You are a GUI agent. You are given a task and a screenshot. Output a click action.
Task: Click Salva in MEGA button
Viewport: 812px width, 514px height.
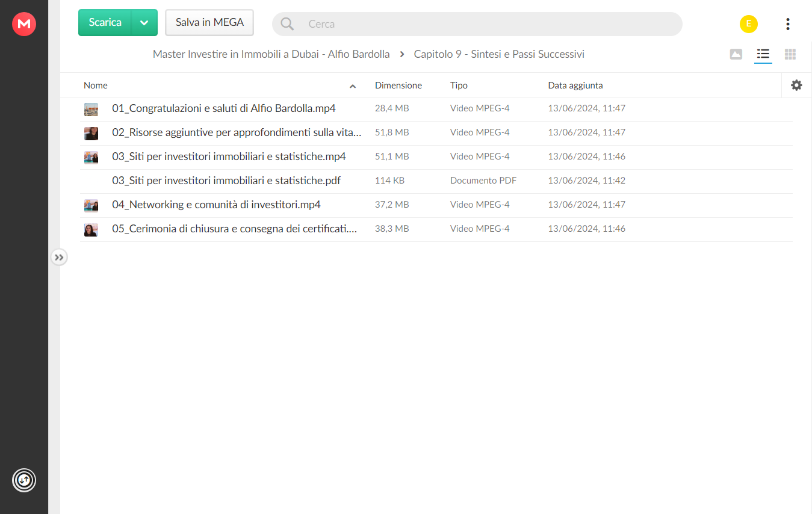coord(209,23)
